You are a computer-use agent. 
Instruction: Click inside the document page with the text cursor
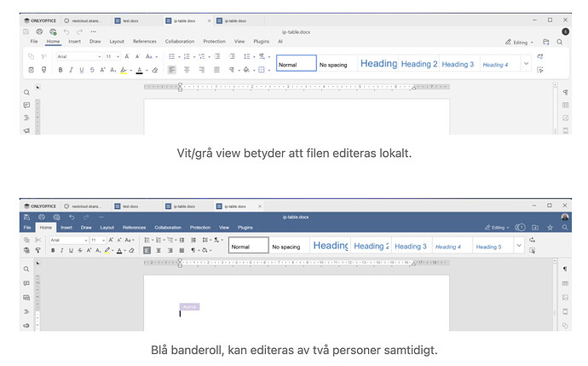point(181,314)
